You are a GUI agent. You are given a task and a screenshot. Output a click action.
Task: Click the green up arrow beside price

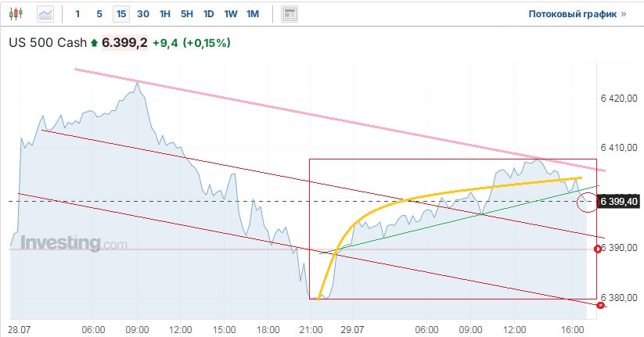95,43
